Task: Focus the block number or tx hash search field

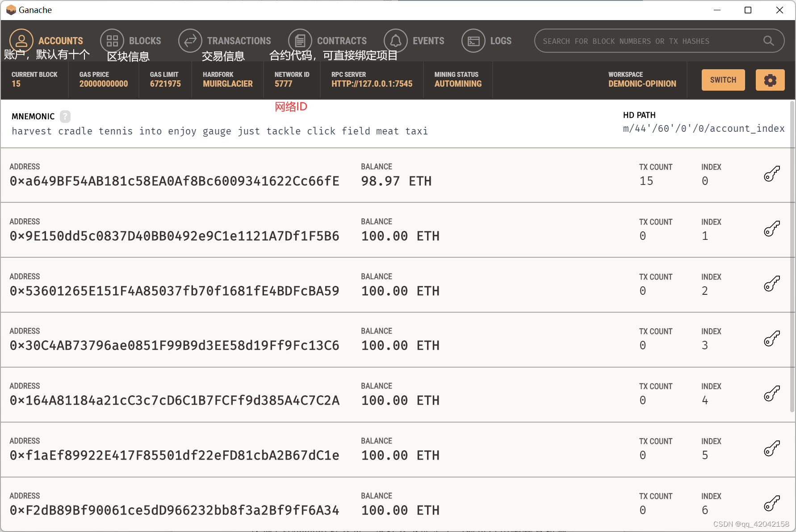Action: [659, 41]
